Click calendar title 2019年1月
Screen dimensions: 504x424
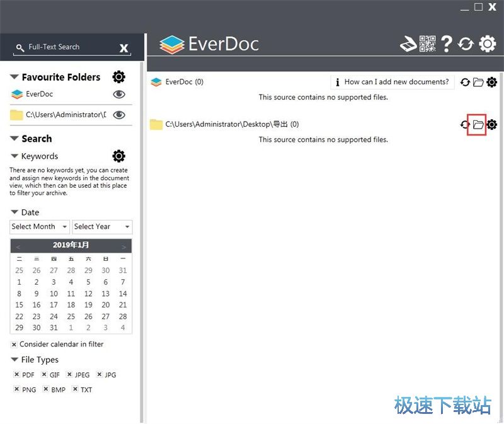[x=71, y=245]
